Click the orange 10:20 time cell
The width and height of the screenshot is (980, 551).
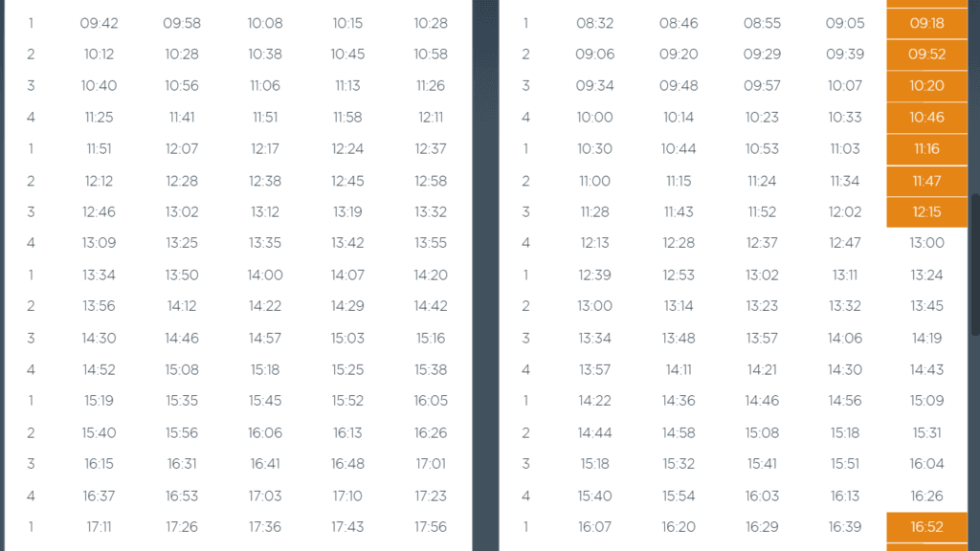(926, 85)
